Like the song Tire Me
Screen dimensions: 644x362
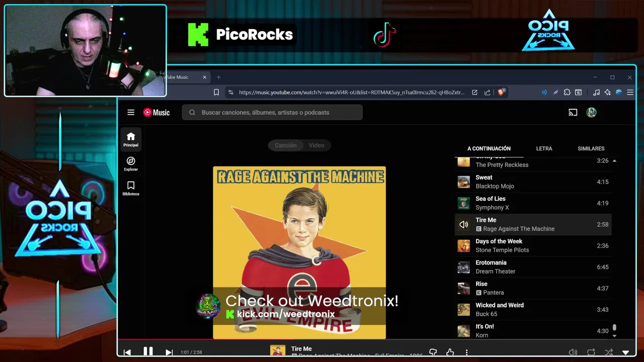(x=450, y=352)
